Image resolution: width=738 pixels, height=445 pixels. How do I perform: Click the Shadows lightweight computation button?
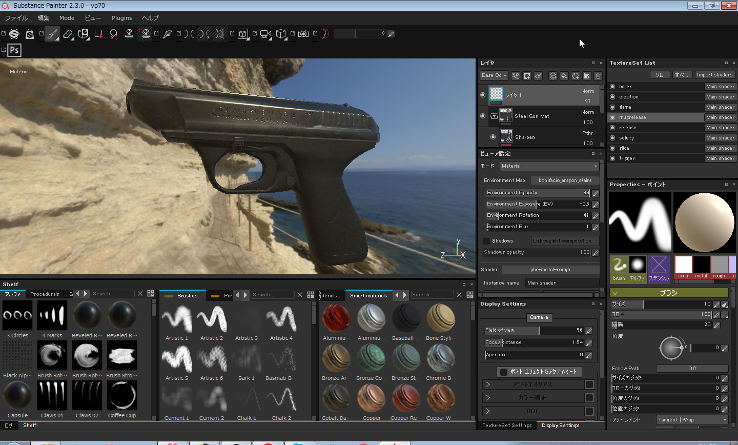point(565,241)
